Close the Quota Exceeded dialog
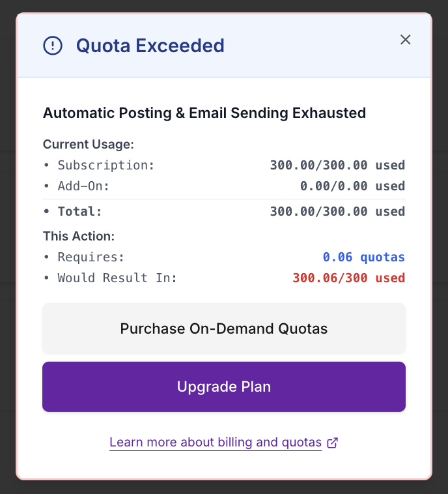 pos(406,40)
